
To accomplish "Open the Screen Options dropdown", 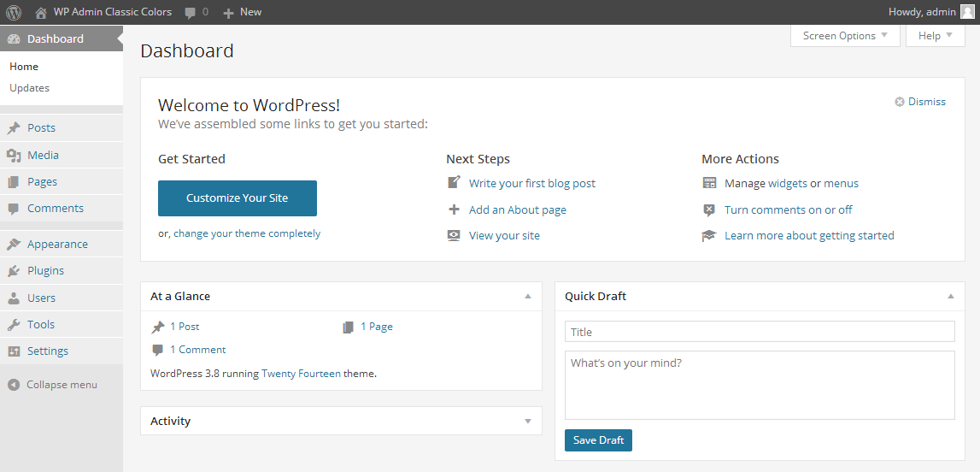I will (845, 36).
